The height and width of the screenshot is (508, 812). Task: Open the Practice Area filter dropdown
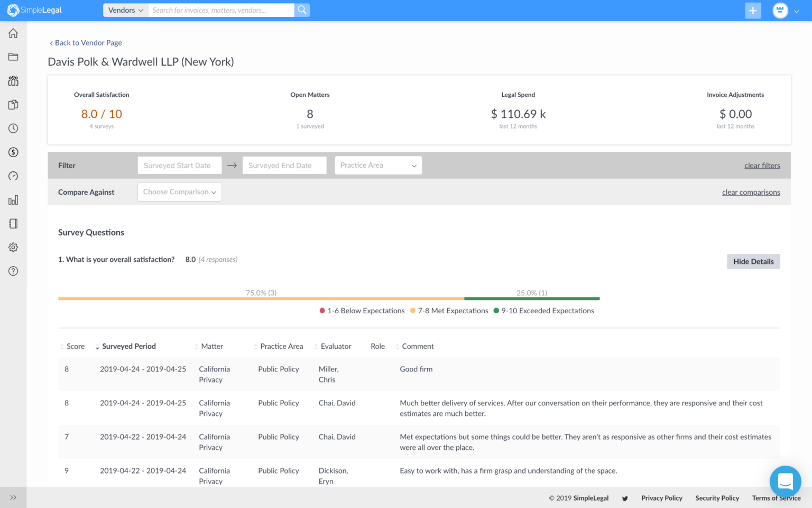click(x=378, y=166)
